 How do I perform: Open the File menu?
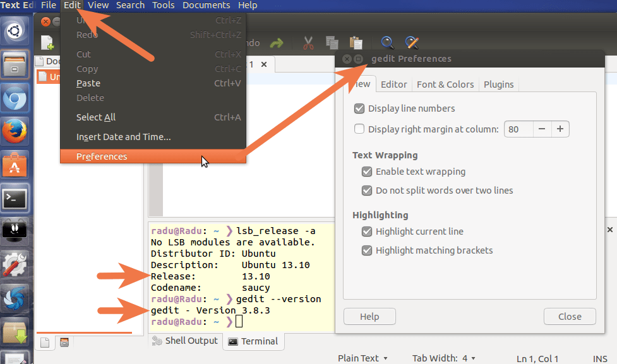tap(49, 5)
